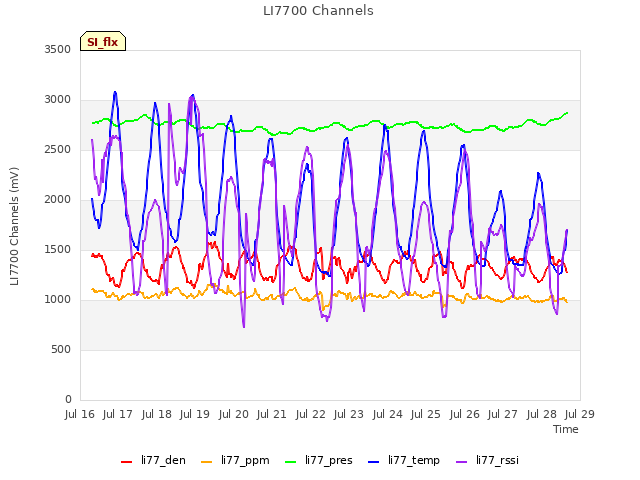Screen dimensions: 640x480
Task: Click the 0 y-axis tick label
Action: click(68, 399)
